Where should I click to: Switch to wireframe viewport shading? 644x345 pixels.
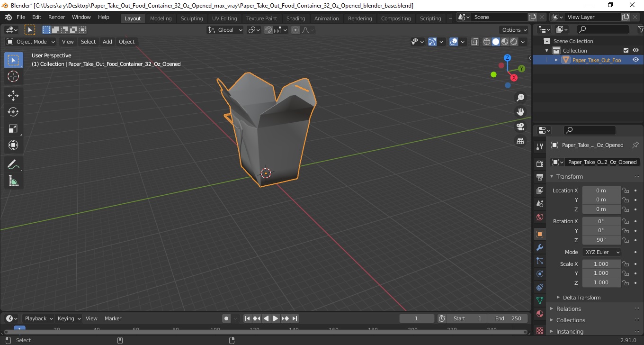point(487,42)
